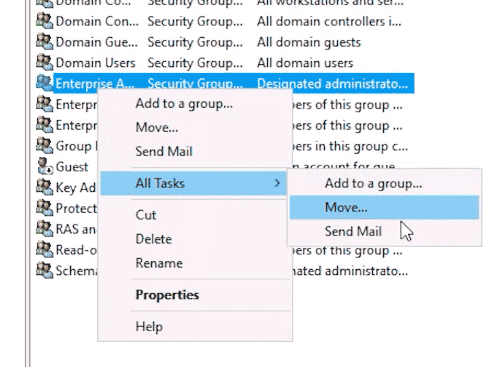Click Send Mail in the All Tasks submenu
The width and height of the screenshot is (503, 367).
(x=384, y=231)
